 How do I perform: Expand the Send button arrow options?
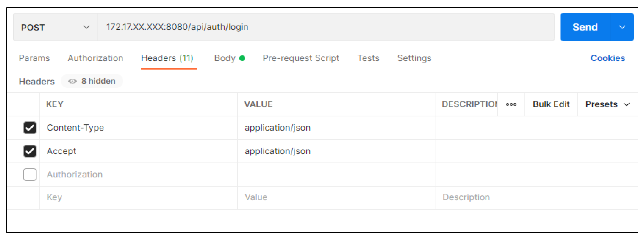[622, 27]
